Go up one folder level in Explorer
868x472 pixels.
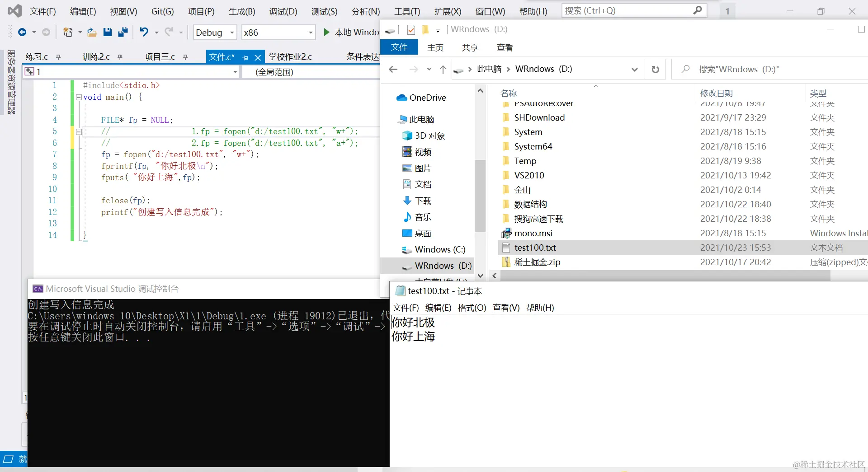[x=443, y=69]
